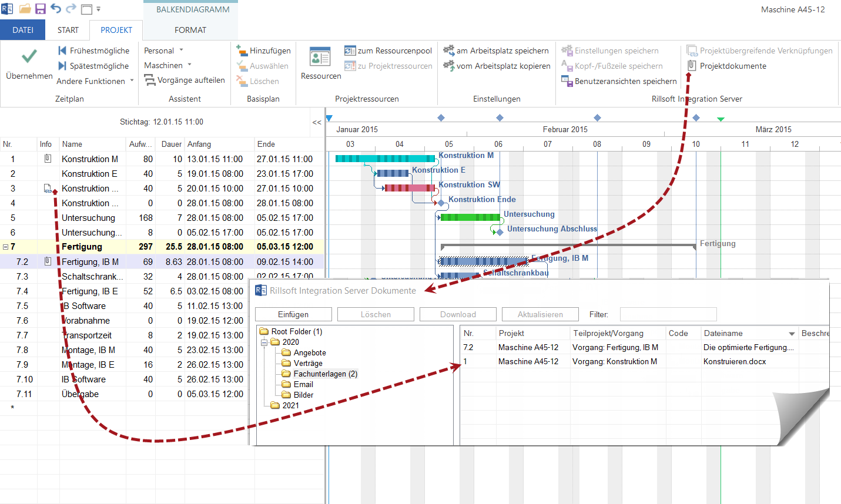Click the Einfügen button in the documents dialog

point(293,314)
